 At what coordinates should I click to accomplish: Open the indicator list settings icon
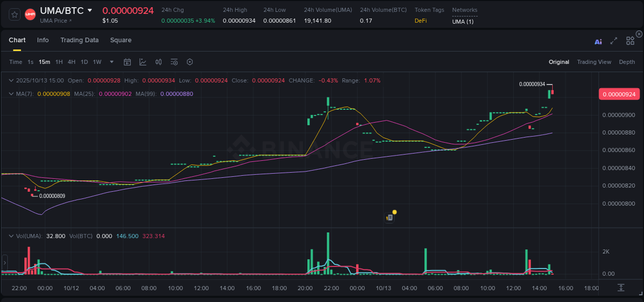point(174,62)
